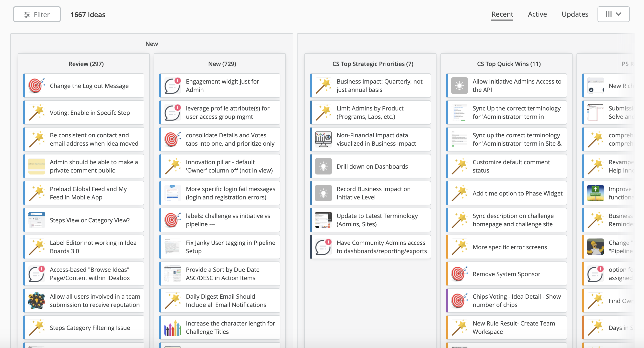Image resolution: width=644 pixels, height=348 pixels.
Task: Click the monitor chart icon on Non-Financial impact data card
Action: [323, 139]
